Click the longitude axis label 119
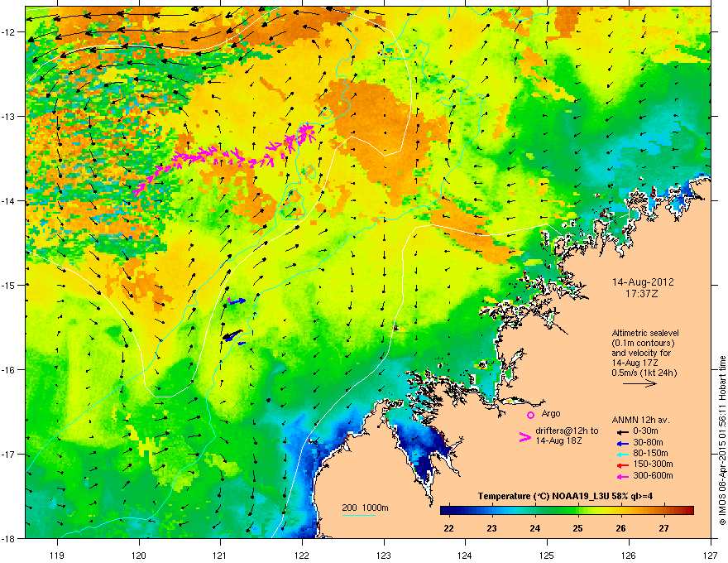728x563 pixels. tap(57, 555)
